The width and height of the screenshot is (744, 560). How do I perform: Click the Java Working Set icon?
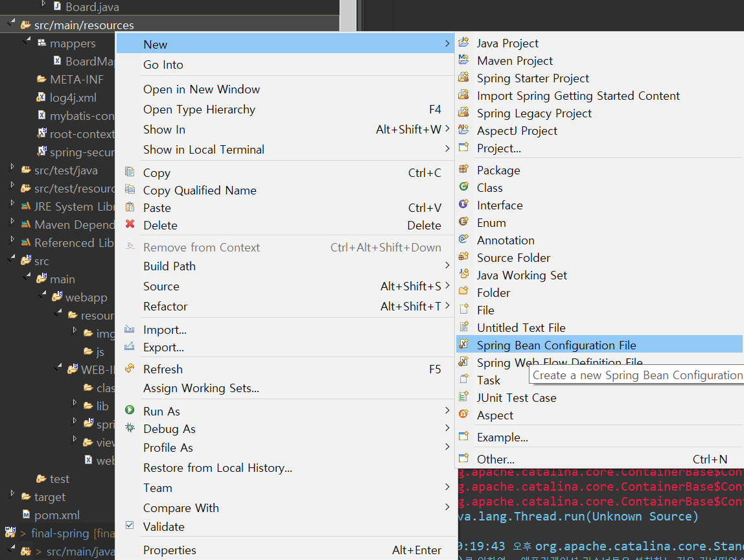tap(463, 274)
